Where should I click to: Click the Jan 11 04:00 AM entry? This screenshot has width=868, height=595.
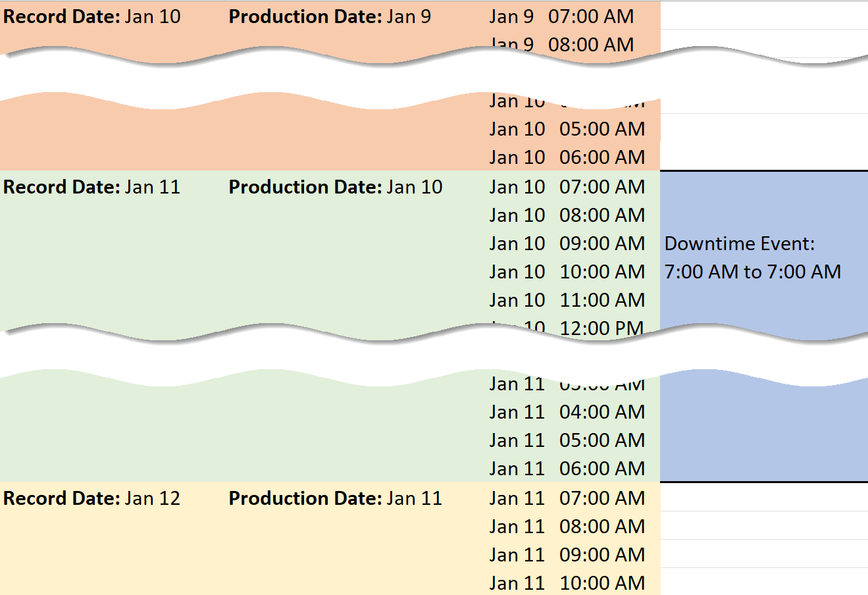[567, 412]
